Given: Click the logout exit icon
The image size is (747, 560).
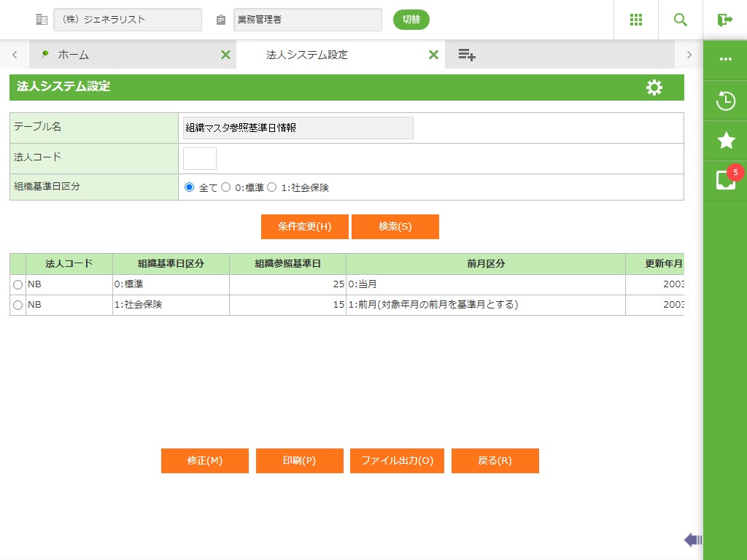Looking at the screenshot, I should click(x=725, y=20).
